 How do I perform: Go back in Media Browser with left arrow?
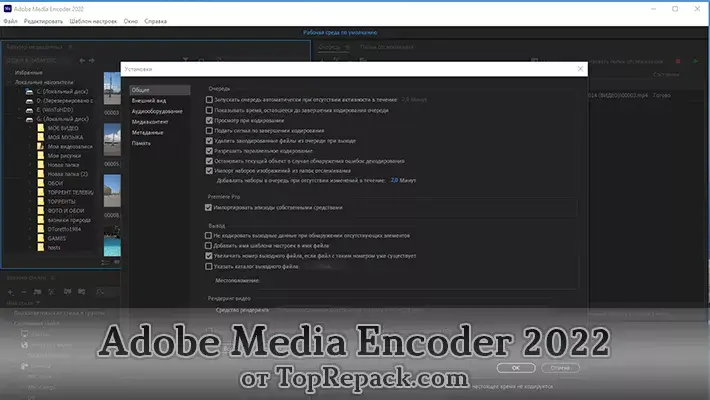coord(82,60)
